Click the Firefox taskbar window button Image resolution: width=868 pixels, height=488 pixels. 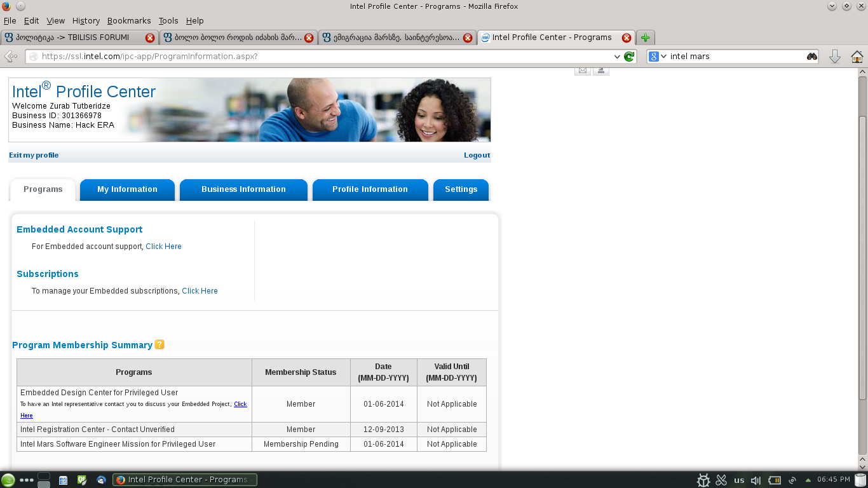185,480
